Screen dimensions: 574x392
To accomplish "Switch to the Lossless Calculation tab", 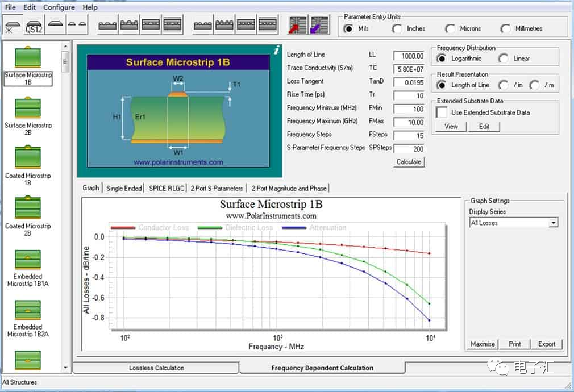I will coord(156,368).
